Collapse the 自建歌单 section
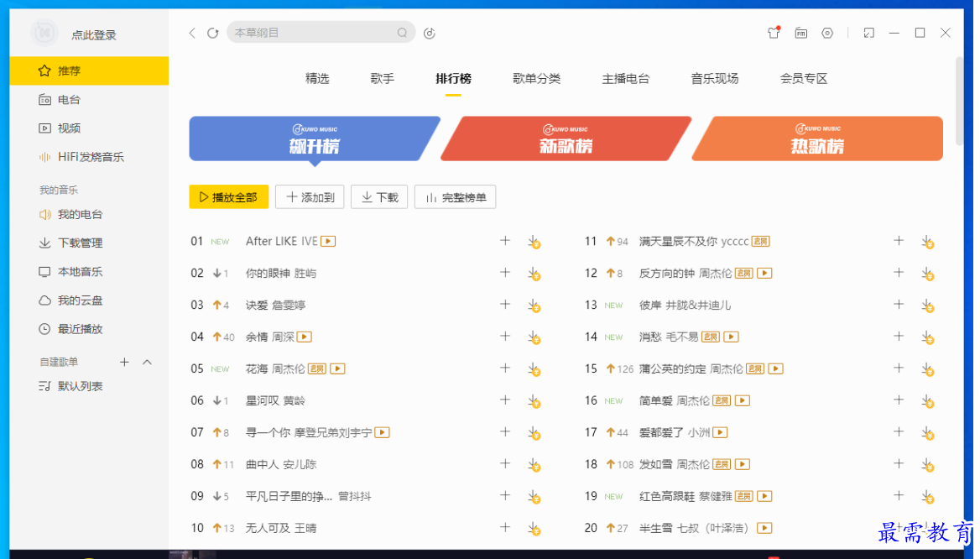The width and height of the screenshot is (980, 559). point(148,362)
